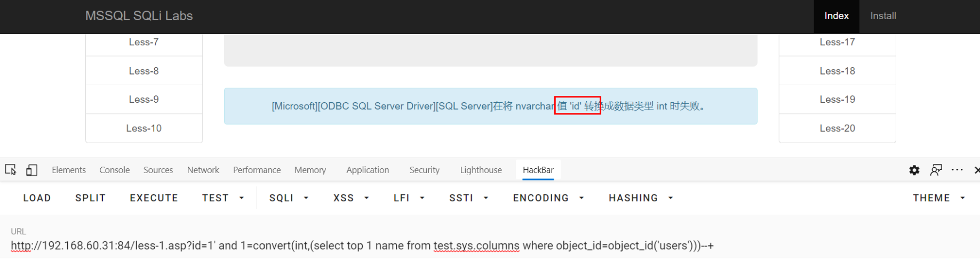Go to the Install navbar item

click(883, 16)
